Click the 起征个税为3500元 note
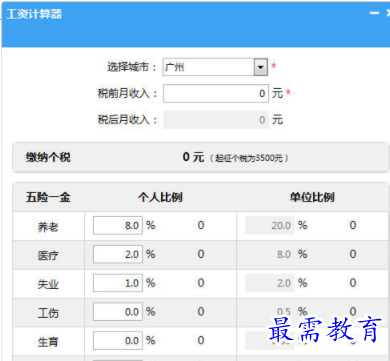Screen dimensions: 390x361 [249, 158]
